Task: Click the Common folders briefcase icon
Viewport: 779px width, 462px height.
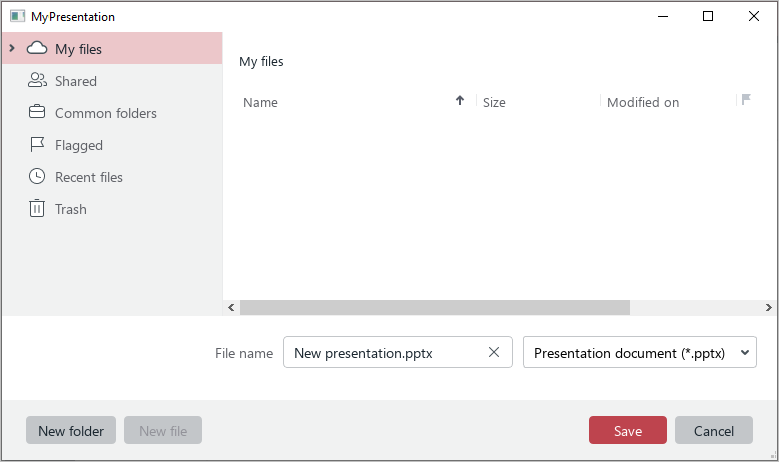Action: point(37,112)
